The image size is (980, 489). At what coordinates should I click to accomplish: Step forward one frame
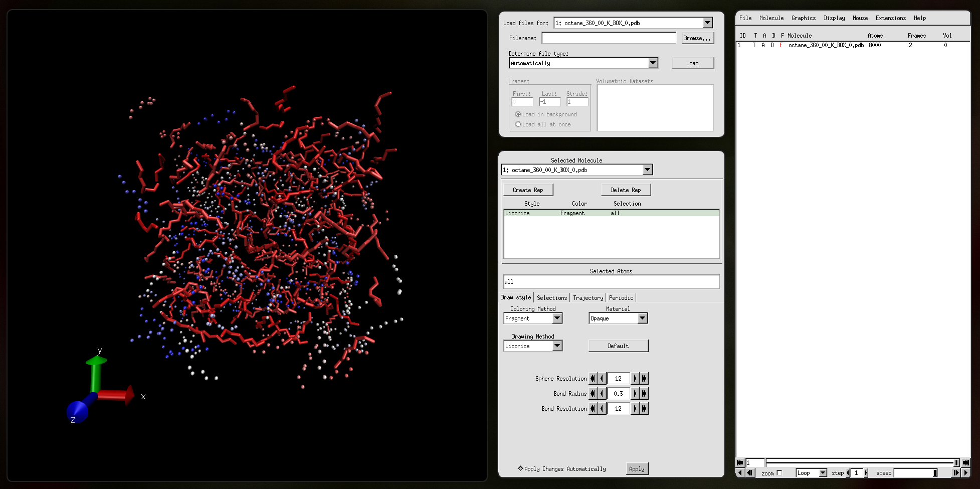[956, 472]
